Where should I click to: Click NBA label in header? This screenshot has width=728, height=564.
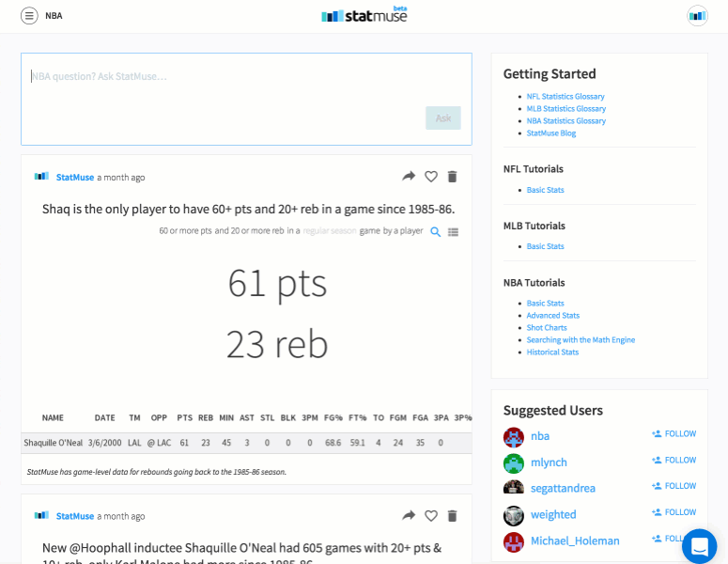[x=54, y=16]
